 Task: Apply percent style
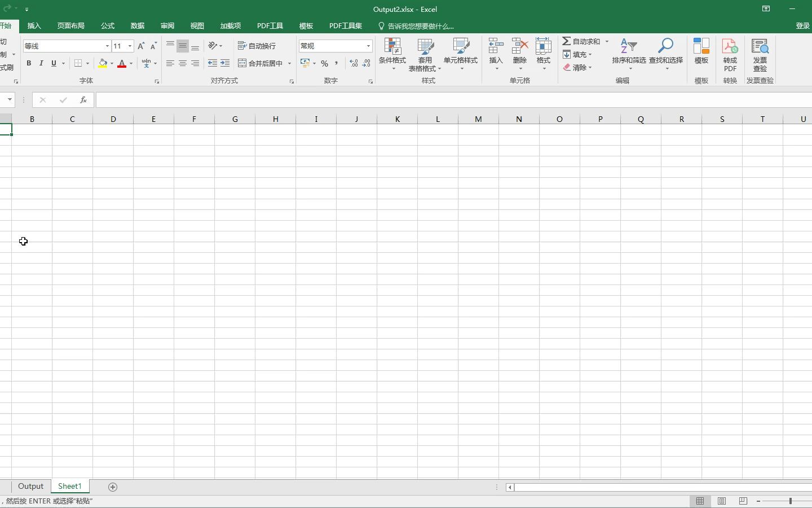pos(324,63)
